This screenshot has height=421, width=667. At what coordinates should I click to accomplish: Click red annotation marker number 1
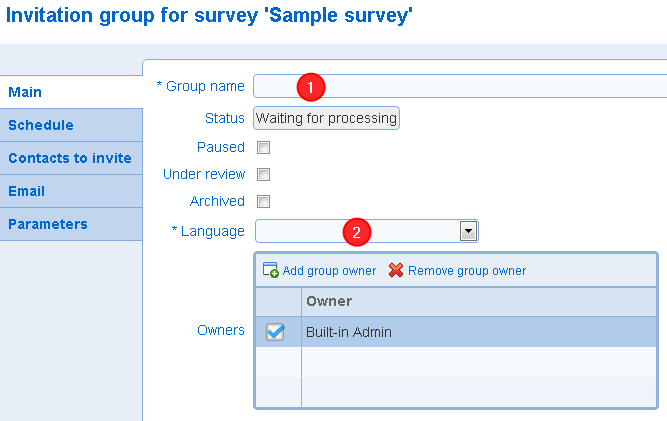(311, 87)
